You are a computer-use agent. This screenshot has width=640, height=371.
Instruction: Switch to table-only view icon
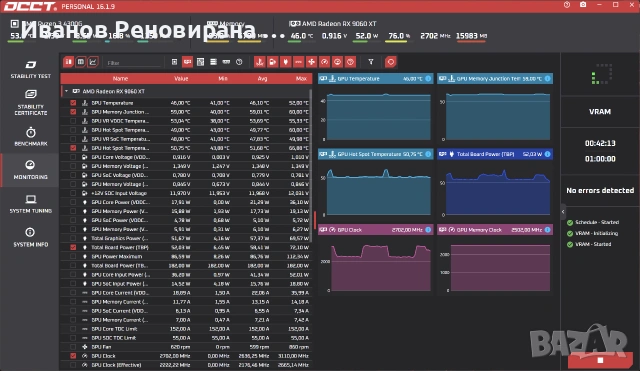81,62
